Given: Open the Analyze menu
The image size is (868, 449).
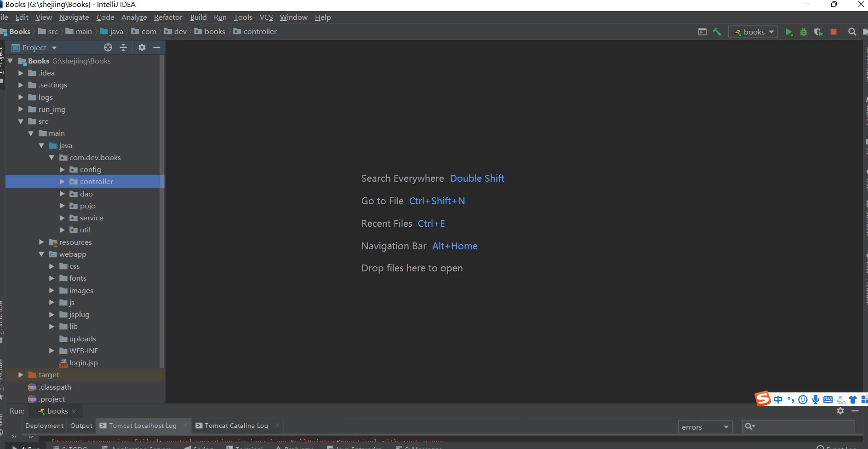Looking at the screenshot, I should coord(134,17).
